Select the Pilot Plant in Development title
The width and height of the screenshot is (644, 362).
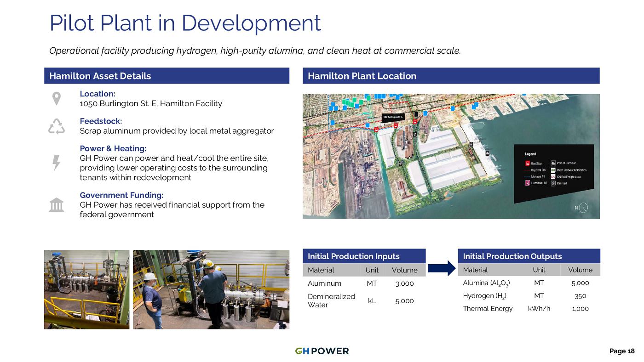pos(185,23)
